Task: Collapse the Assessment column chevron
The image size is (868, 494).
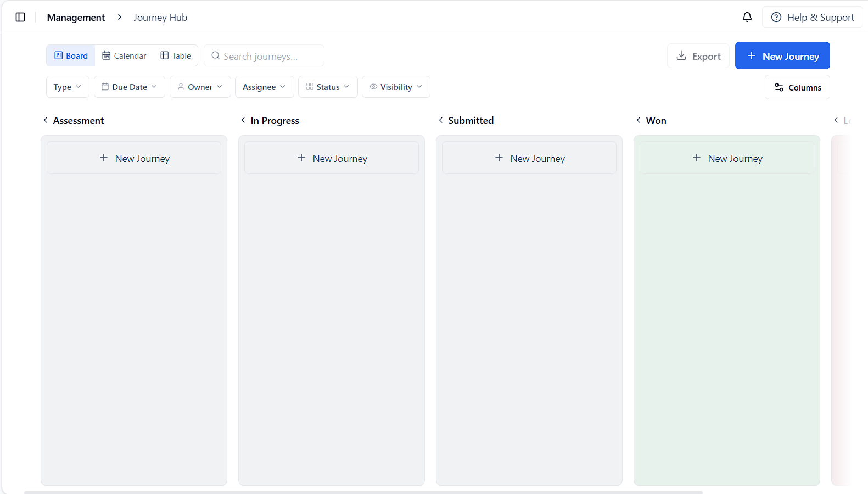Action: [45, 120]
